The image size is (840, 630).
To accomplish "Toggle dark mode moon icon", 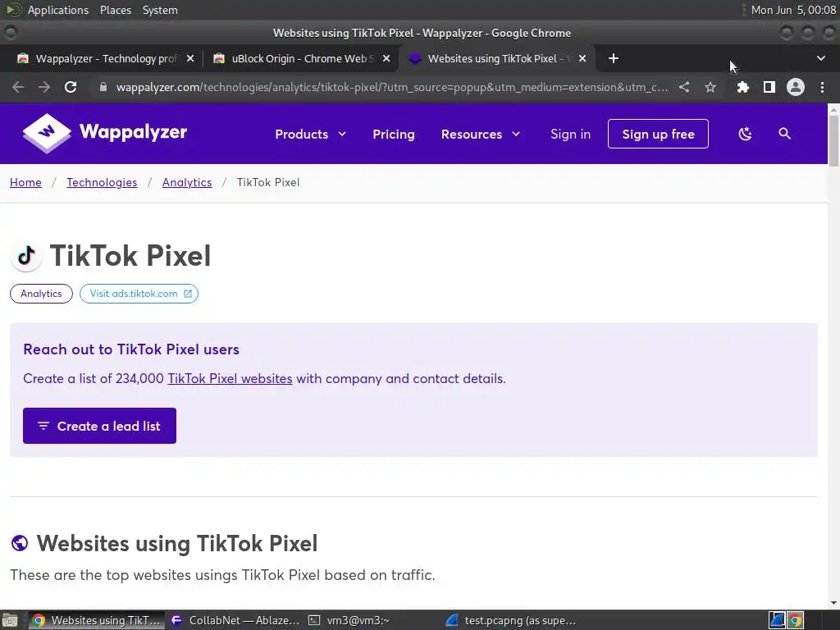I will 745,134.
